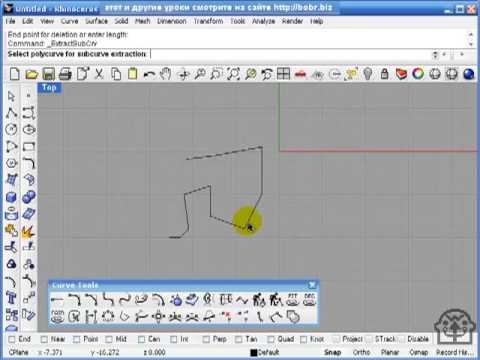
Task: Toggle Ortho in the status bar
Action: coord(361,352)
